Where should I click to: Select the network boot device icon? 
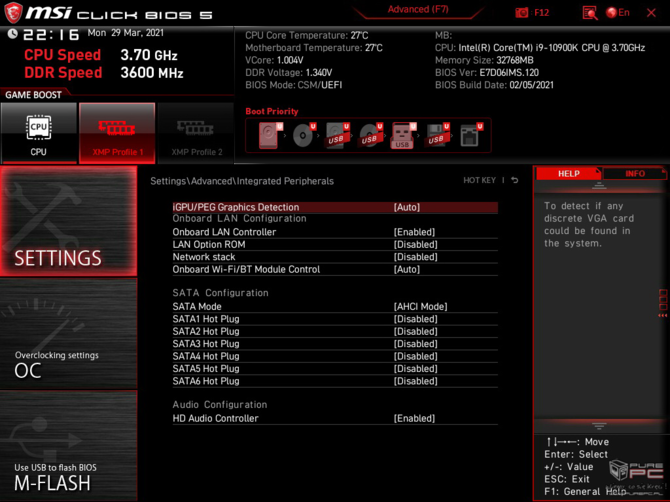coord(469,135)
